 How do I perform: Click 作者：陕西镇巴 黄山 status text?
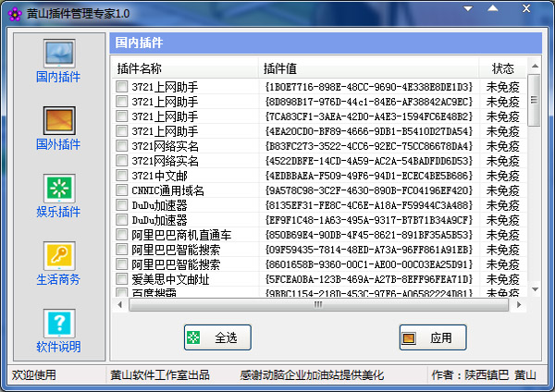(x=484, y=375)
